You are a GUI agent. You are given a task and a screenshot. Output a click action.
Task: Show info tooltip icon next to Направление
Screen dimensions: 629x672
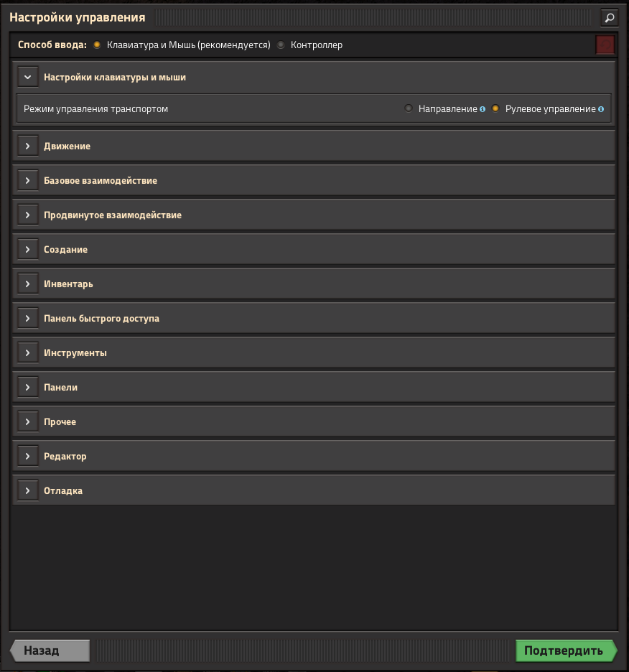(x=483, y=109)
